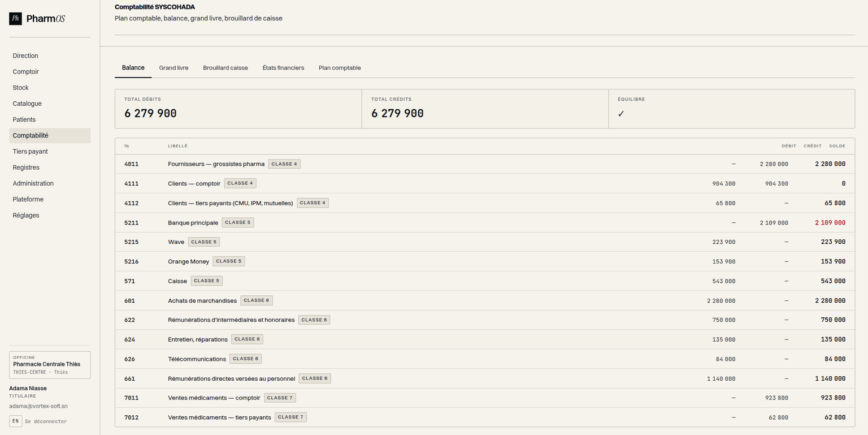The height and width of the screenshot is (435, 868).
Task: Open the Plateforme section
Action: (x=28, y=199)
